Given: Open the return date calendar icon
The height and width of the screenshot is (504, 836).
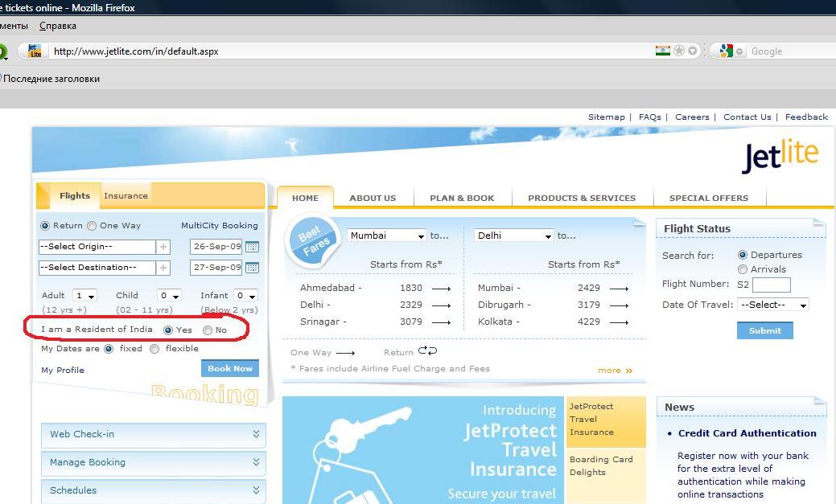Looking at the screenshot, I should pos(252,267).
